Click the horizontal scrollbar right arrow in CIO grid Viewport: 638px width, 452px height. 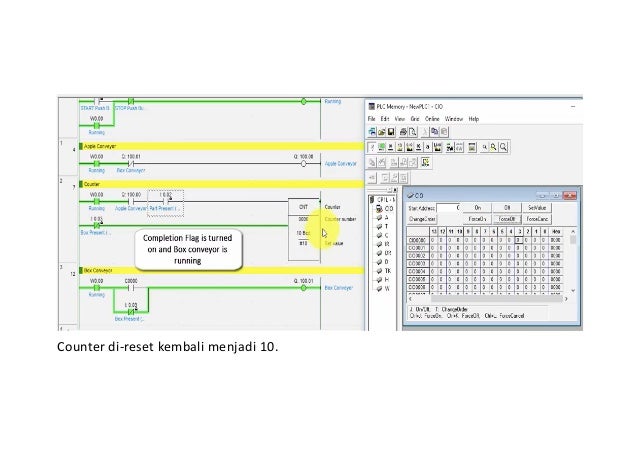[566, 299]
